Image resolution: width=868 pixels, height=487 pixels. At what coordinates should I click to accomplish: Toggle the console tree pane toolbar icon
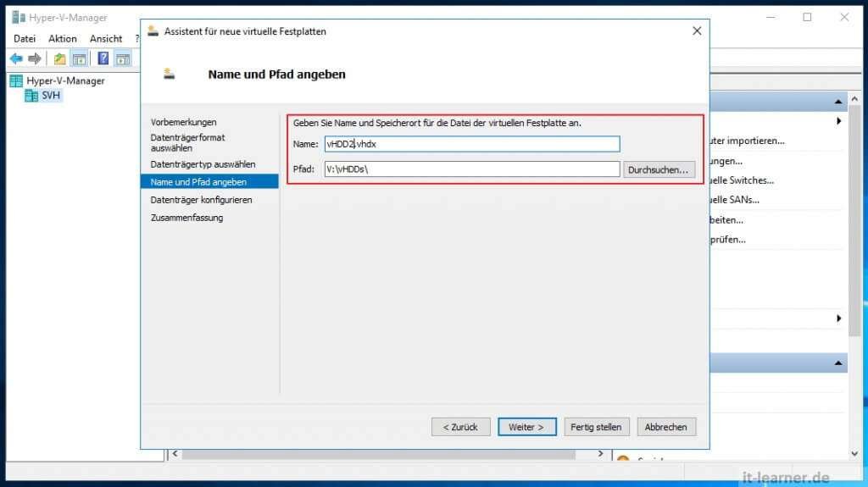79,58
